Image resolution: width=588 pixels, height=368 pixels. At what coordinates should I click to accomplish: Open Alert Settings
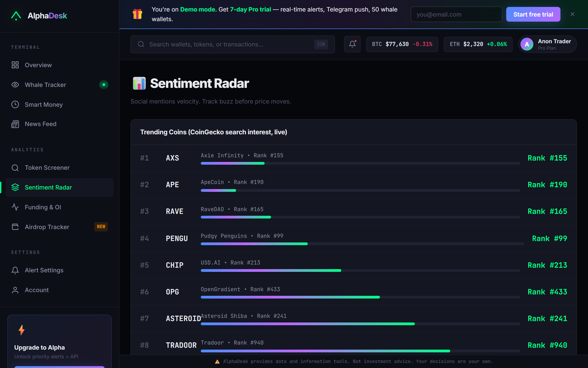59,270
